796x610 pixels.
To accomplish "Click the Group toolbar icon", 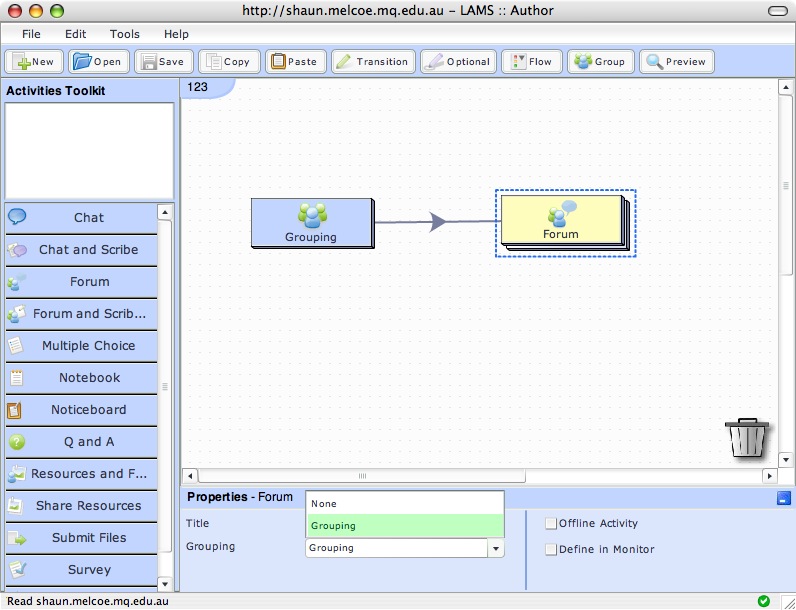I will tap(582, 61).
